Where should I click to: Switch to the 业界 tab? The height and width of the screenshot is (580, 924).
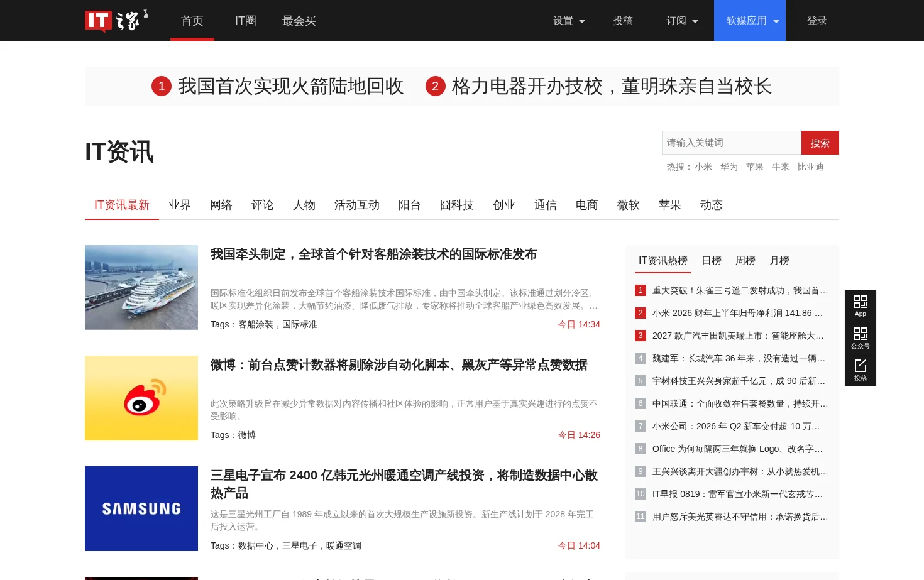click(180, 205)
